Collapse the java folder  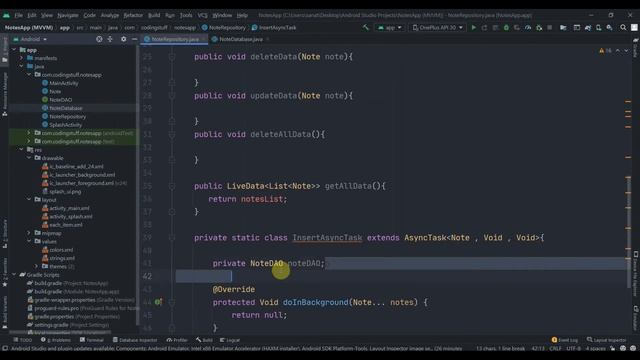pyautogui.click(x=21, y=66)
